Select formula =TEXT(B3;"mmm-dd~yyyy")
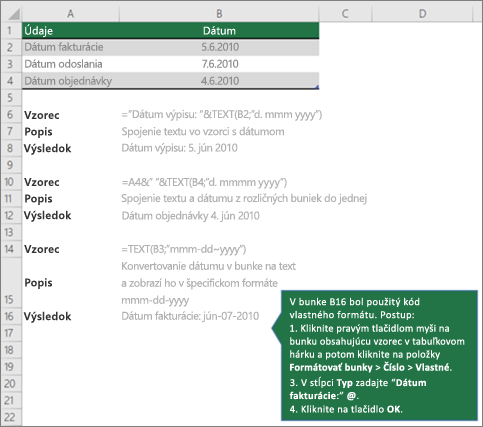The height and width of the screenshot is (427, 483). click(x=184, y=249)
